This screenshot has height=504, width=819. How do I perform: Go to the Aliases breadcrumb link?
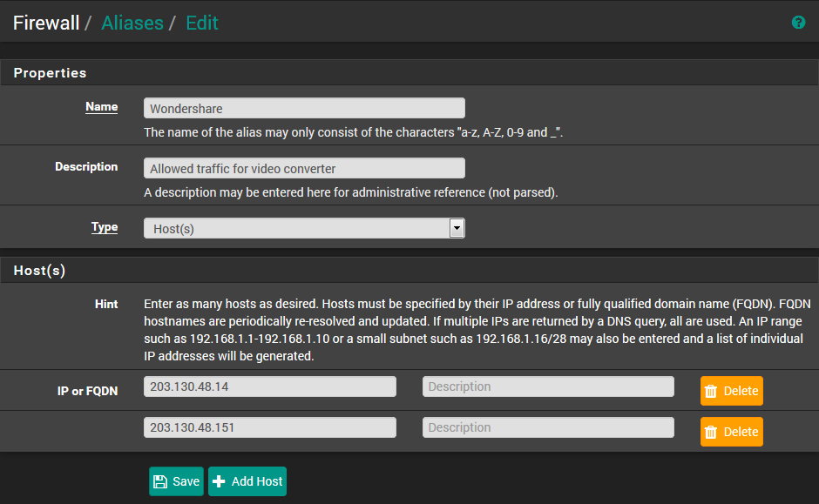pyautogui.click(x=132, y=23)
